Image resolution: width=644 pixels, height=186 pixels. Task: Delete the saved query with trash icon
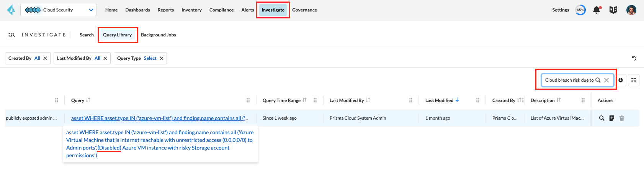tap(622, 118)
